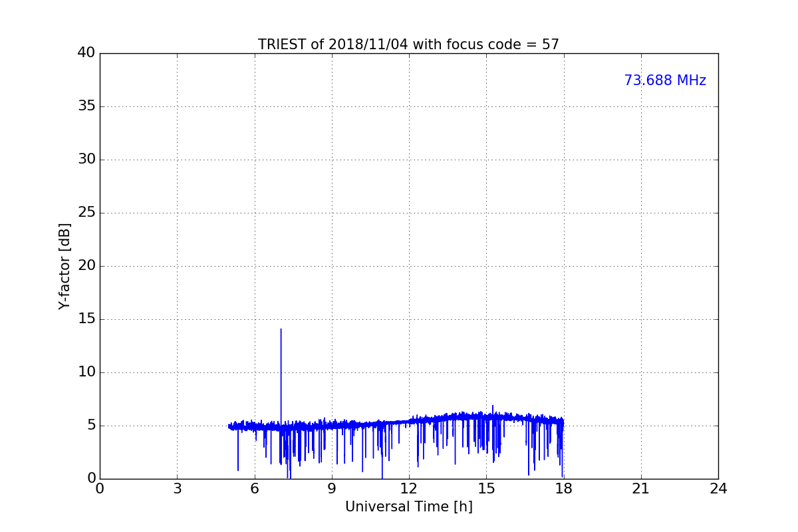Click y-axis tick label 10
The image size is (798, 532).
coord(86,372)
